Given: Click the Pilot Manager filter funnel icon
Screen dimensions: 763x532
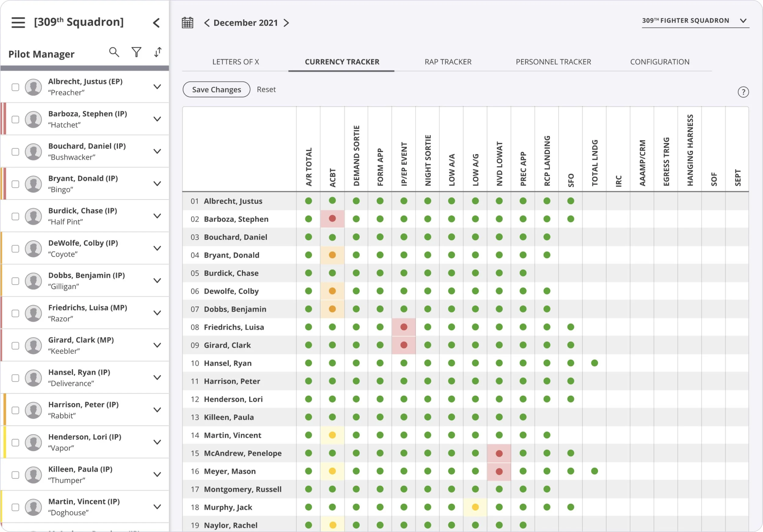Looking at the screenshot, I should point(136,52).
